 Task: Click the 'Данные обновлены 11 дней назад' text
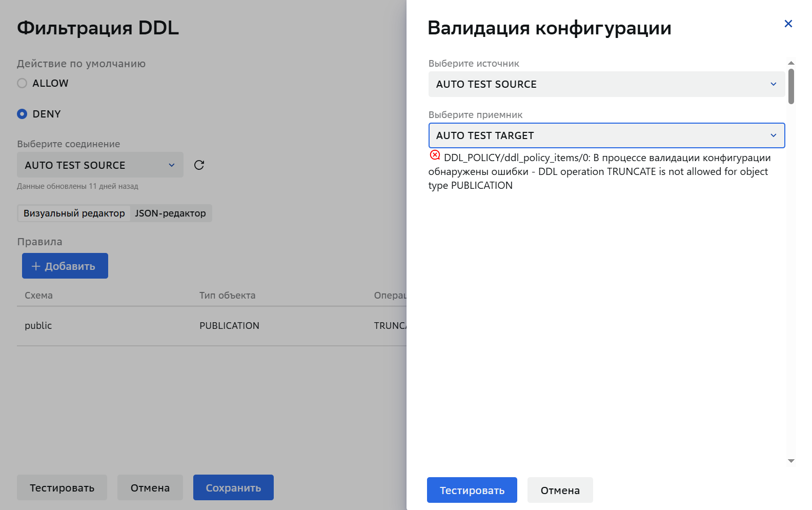[77, 186]
